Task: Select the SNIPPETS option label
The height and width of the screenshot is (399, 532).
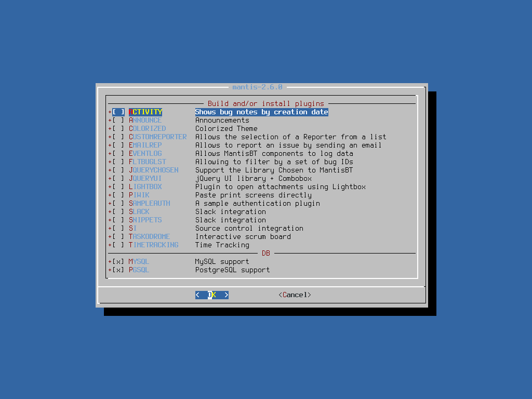Action: click(x=145, y=220)
